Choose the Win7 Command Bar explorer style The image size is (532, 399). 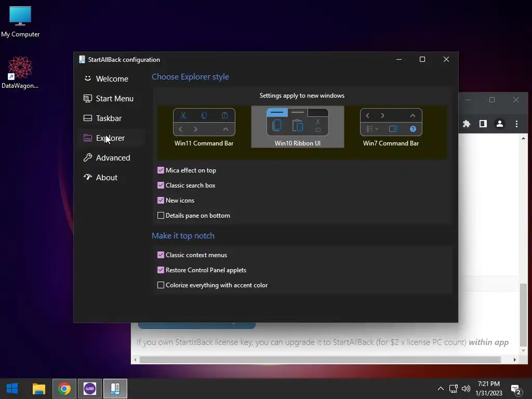[x=391, y=127]
